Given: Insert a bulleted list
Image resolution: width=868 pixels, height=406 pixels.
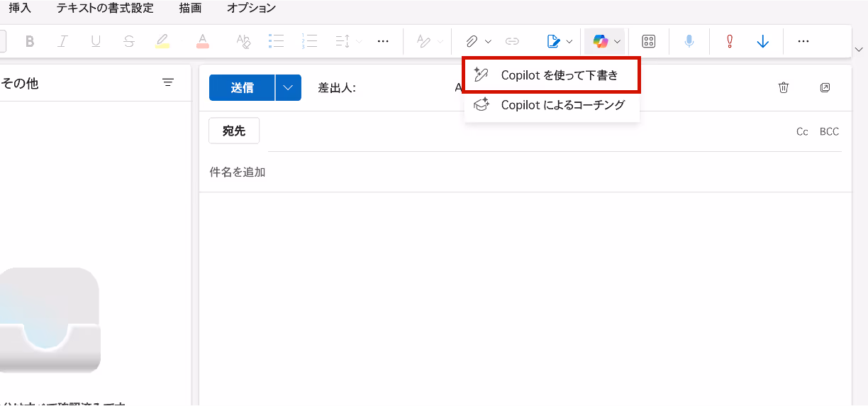Looking at the screenshot, I should click(x=276, y=42).
